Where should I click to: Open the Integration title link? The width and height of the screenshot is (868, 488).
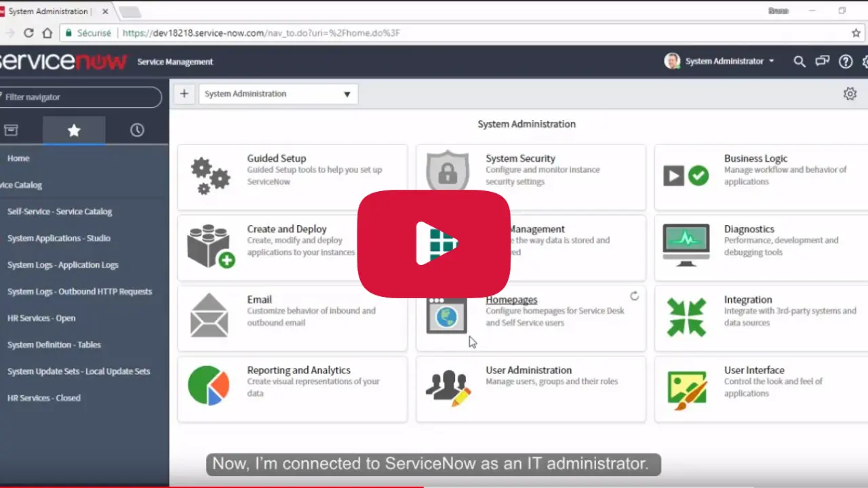[748, 300]
